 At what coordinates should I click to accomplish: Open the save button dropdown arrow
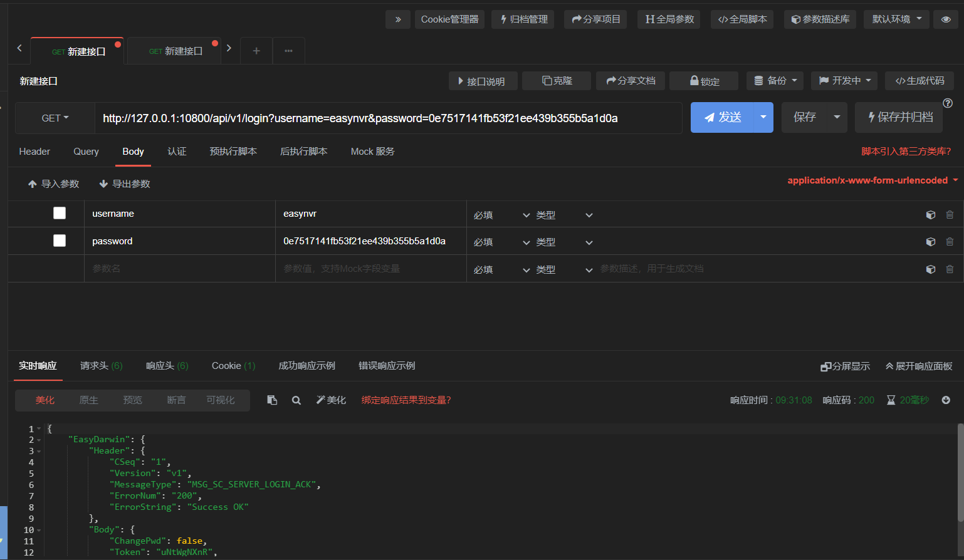click(x=837, y=117)
